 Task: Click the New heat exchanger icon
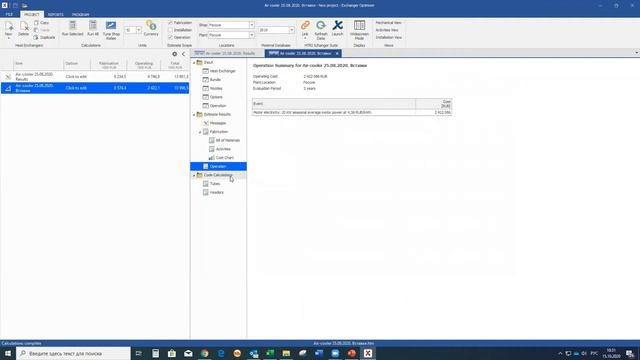tap(9, 27)
